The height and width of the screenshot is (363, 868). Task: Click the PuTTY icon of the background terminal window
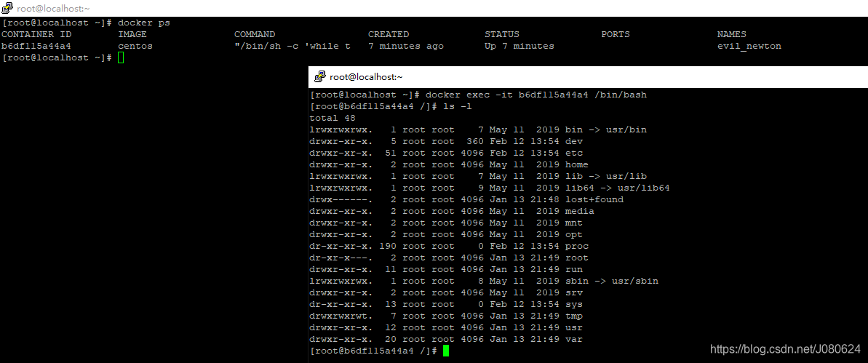pyautogui.click(x=7, y=8)
